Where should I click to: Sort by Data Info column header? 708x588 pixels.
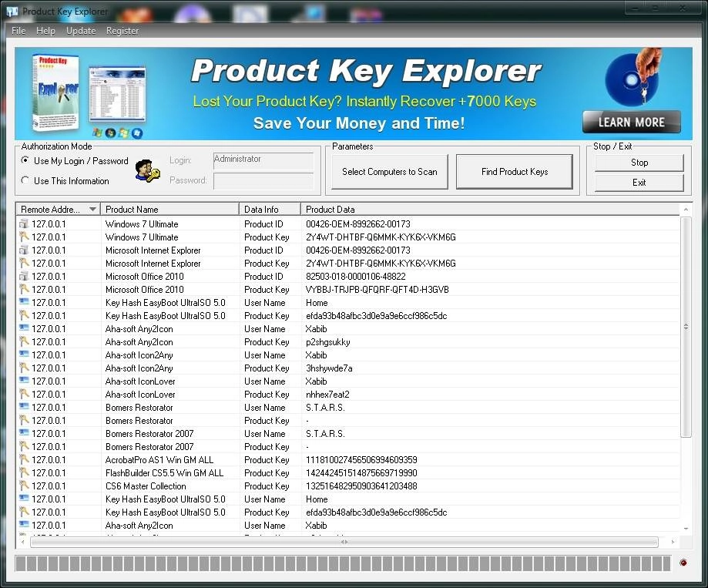[x=270, y=209]
